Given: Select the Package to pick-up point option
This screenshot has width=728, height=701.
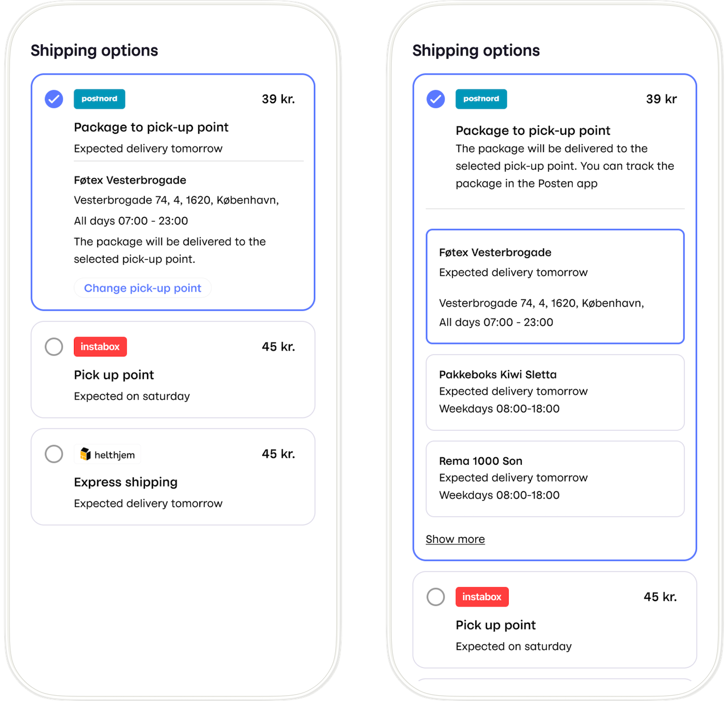Looking at the screenshot, I should coord(151,127).
